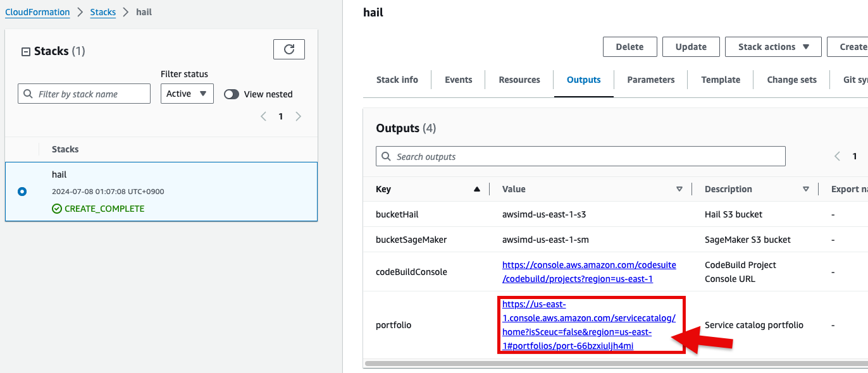This screenshot has height=373, width=868.
Task: Collapse the Stacks panel header icon
Action: pos(26,52)
